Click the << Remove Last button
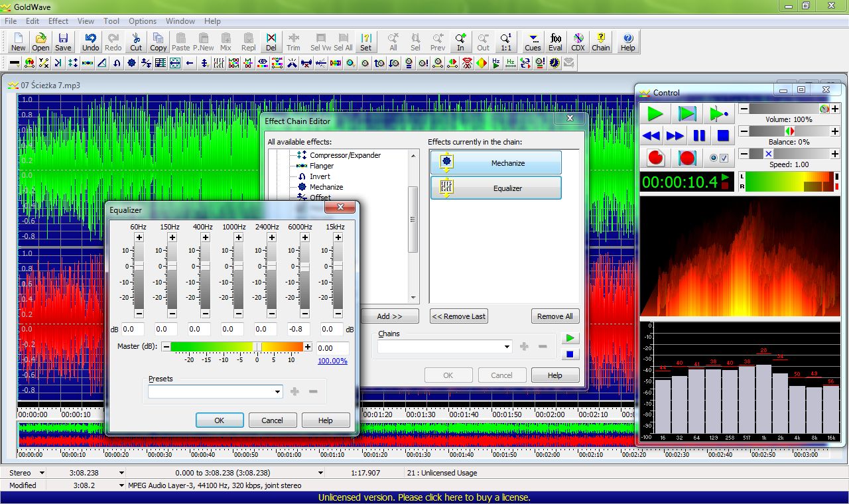The width and height of the screenshot is (849, 504). tap(458, 316)
